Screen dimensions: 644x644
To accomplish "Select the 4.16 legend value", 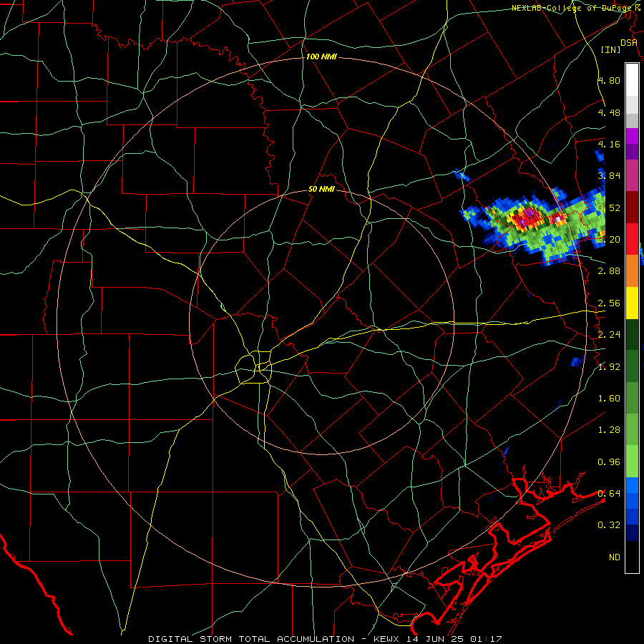I will [609, 144].
